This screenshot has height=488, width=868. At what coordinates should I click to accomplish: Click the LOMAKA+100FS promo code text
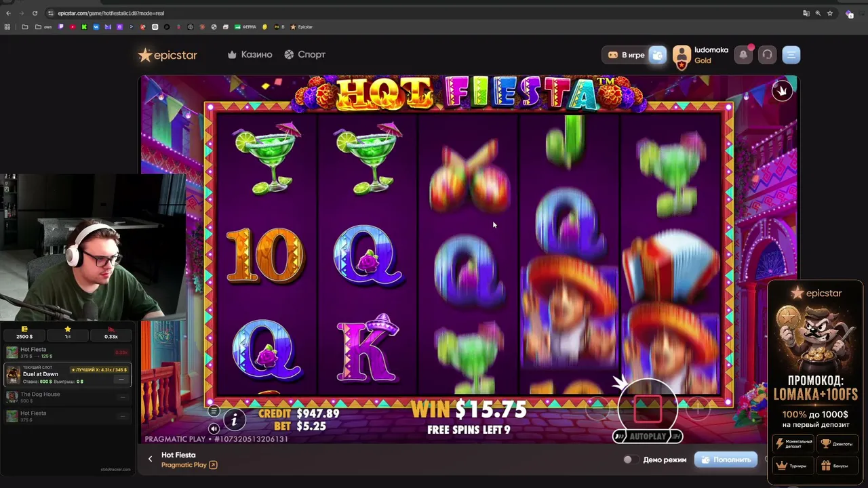pos(815,394)
